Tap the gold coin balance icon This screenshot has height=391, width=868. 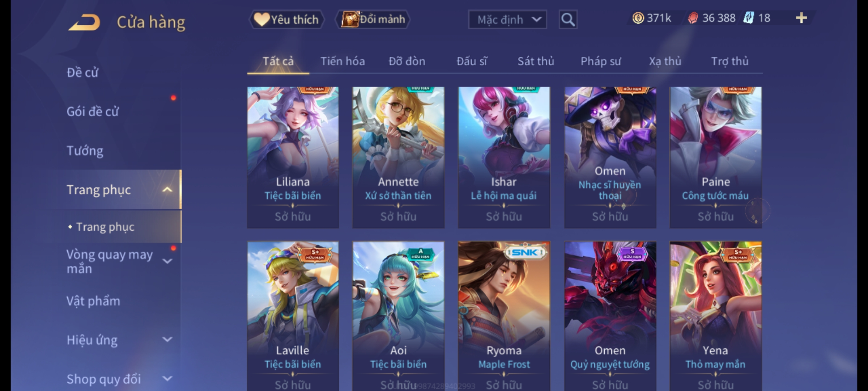click(x=638, y=18)
